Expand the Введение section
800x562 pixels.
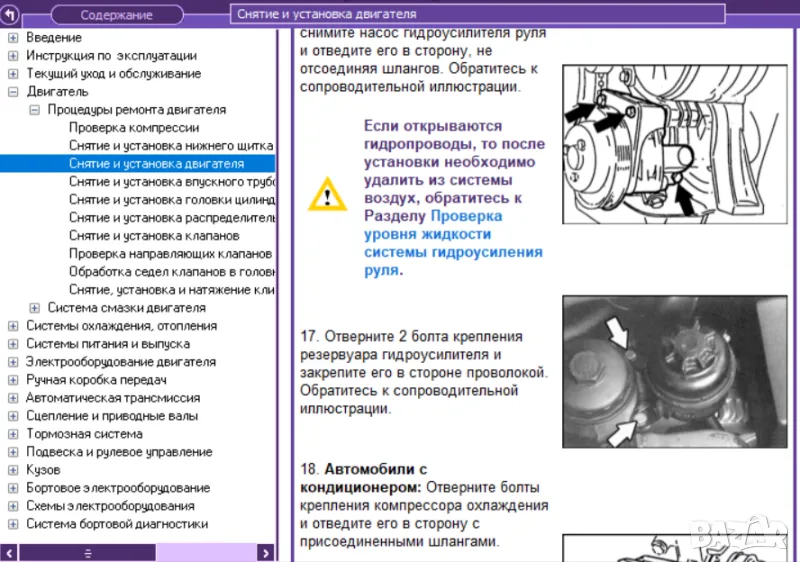point(13,38)
